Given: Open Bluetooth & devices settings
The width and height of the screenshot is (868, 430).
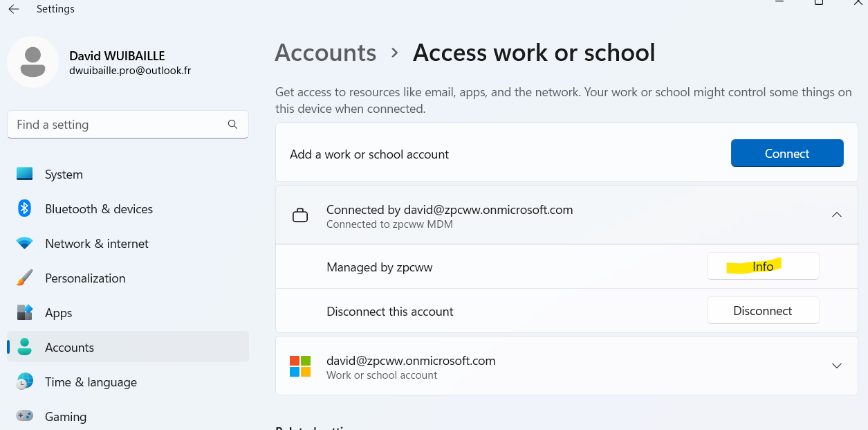Looking at the screenshot, I should pos(128,209).
